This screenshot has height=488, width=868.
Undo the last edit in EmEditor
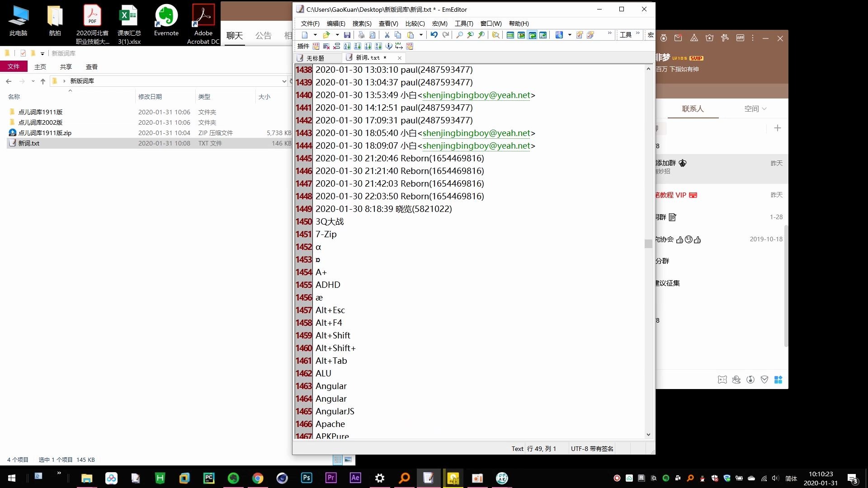(x=434, y=35)
